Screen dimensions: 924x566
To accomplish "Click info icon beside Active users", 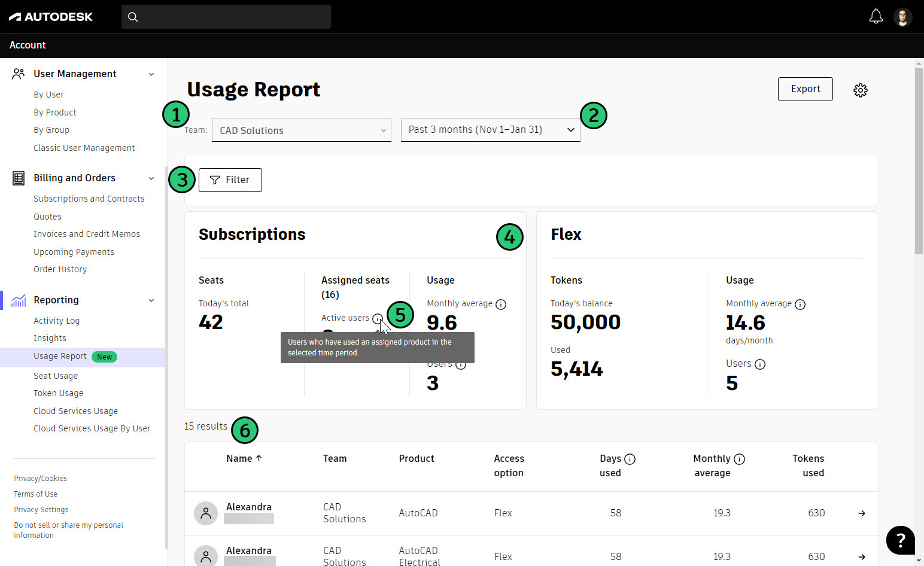I will point(377,318).
